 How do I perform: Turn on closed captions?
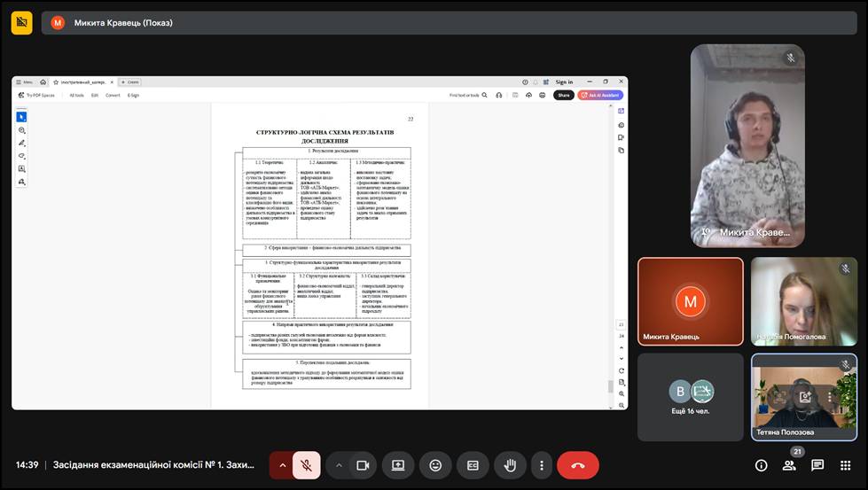click(473, 465)
